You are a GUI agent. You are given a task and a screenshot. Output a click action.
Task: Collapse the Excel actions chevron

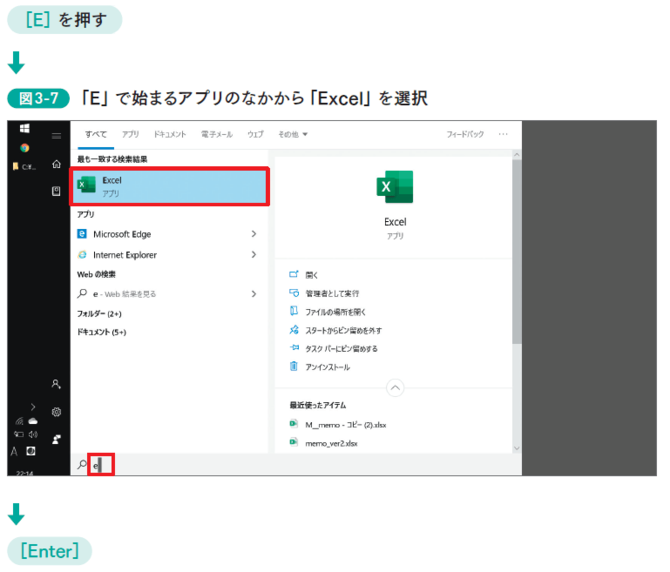pyautogui.click(x=395, y=388)
